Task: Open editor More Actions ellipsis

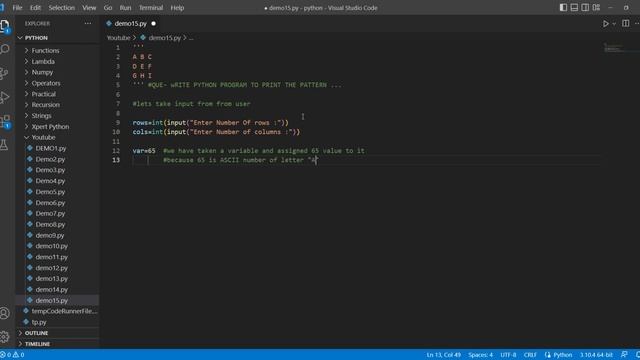Action: (637, 24)
